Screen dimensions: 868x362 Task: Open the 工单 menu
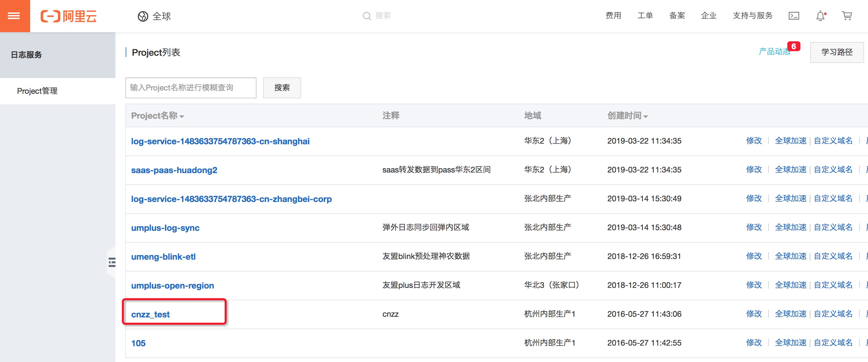(645, 16)
